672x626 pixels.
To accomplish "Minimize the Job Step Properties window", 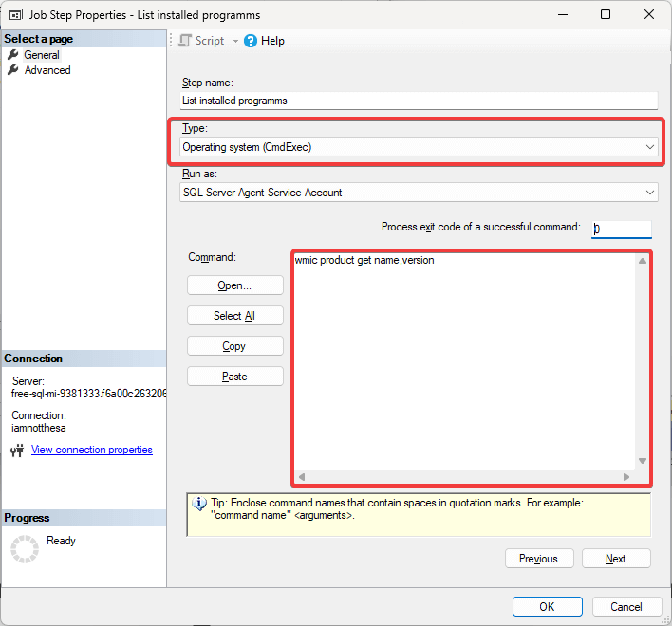I will (x=563, y=14).
